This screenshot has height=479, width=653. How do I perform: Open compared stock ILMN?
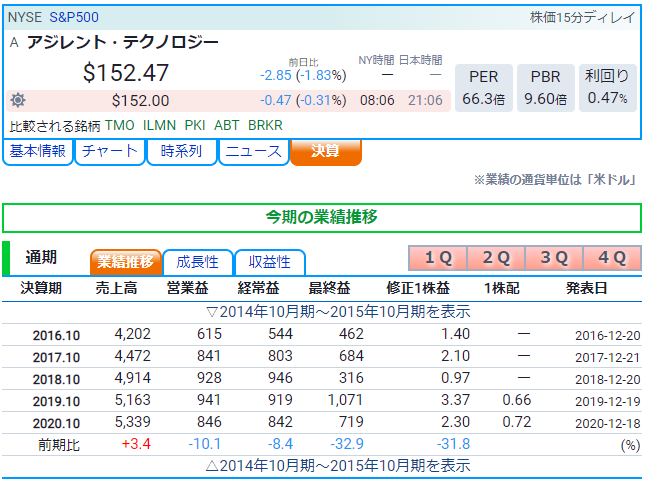(x=159, y=125)
